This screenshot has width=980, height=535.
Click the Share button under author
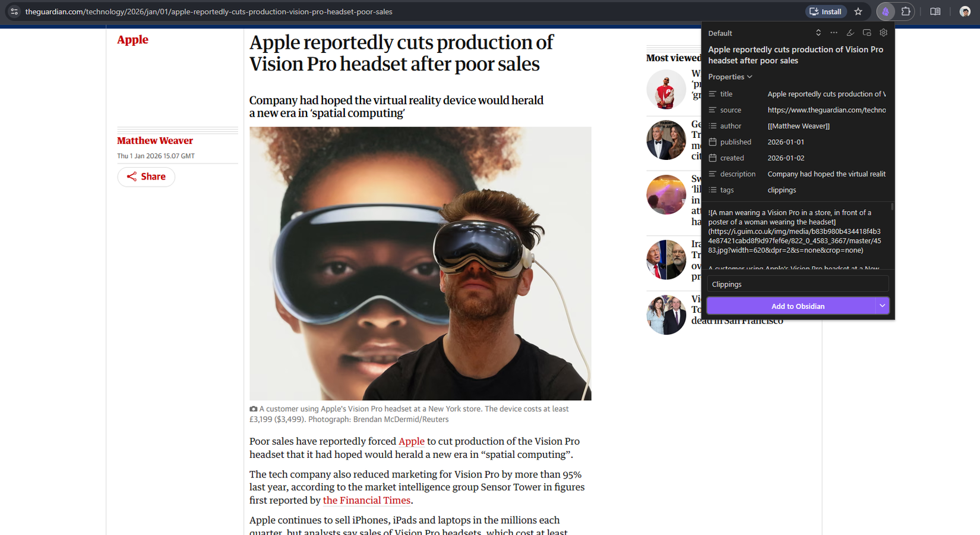click(146, 177)
